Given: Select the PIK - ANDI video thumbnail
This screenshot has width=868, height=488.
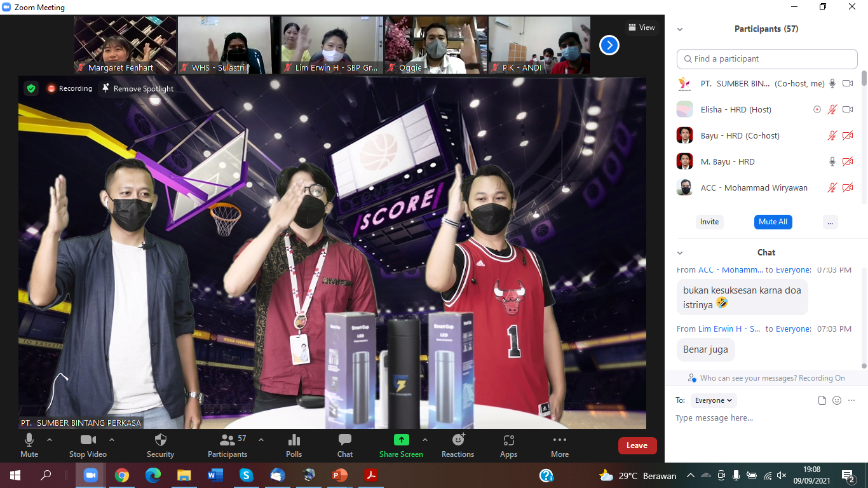Looking at the screenshot, I should [539, 45].
